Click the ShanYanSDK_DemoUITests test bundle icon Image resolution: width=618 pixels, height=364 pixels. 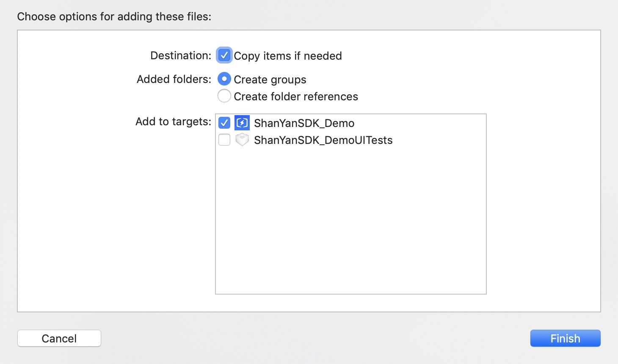click(x=242, y=140)
